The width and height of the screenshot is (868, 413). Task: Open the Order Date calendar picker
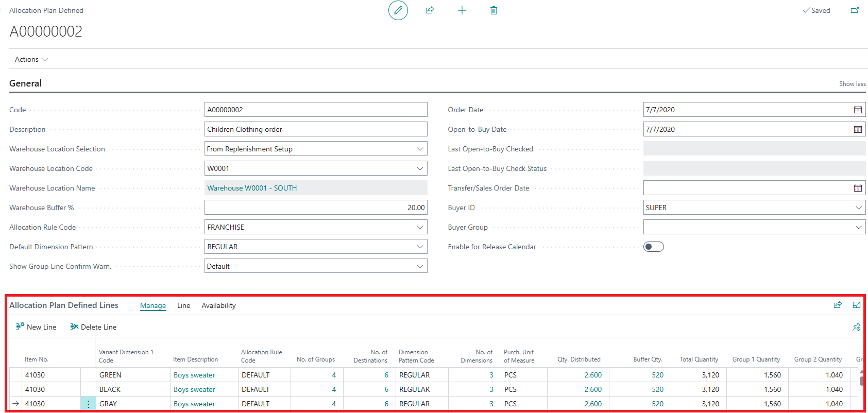click(x=858, y=110)
